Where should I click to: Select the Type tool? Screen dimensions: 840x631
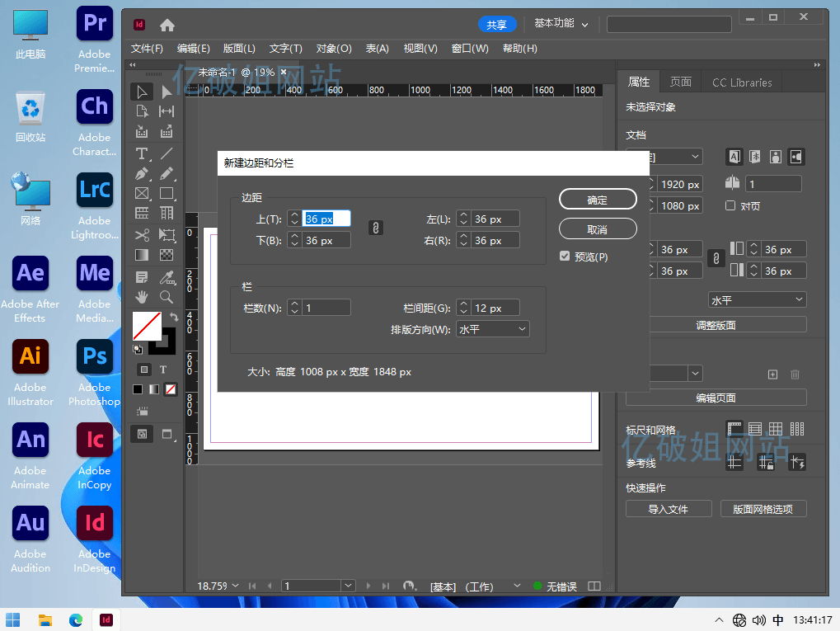[142, 154]
